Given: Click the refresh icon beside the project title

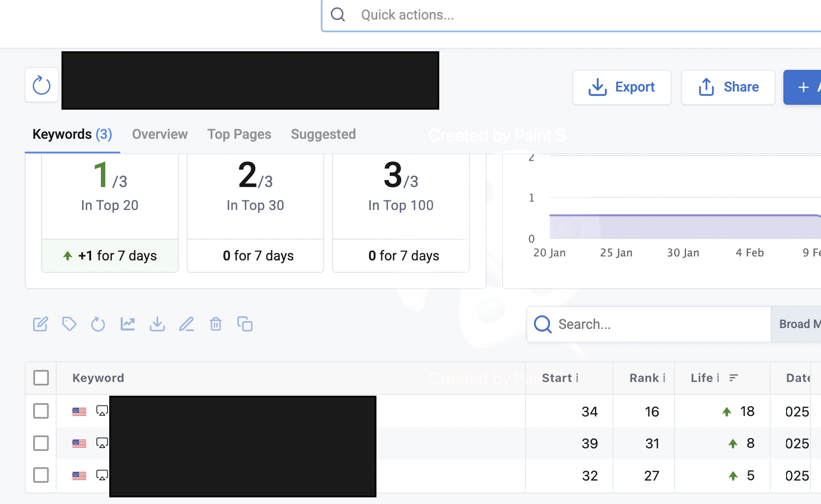Looking at the screenshot, I should tap(42, 85).
